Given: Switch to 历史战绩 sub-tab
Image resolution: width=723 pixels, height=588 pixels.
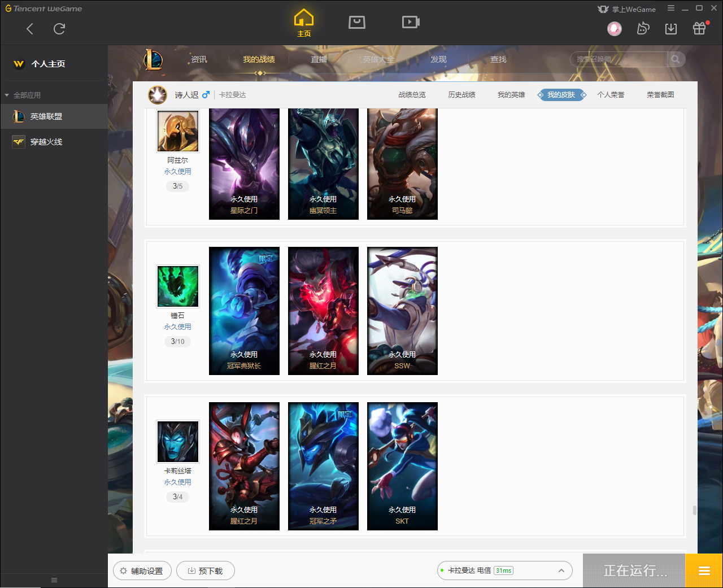Looking at the screenshot, I should pos(461,95).
